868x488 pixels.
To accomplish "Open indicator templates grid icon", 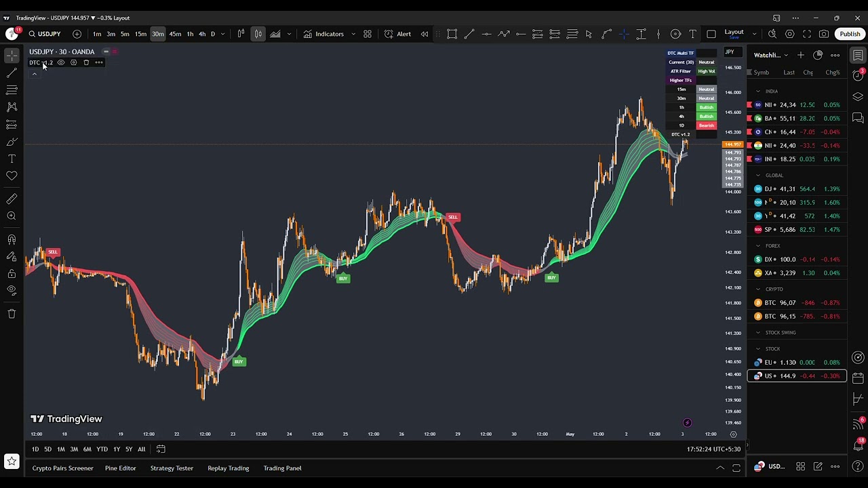I will coord(368,34).
